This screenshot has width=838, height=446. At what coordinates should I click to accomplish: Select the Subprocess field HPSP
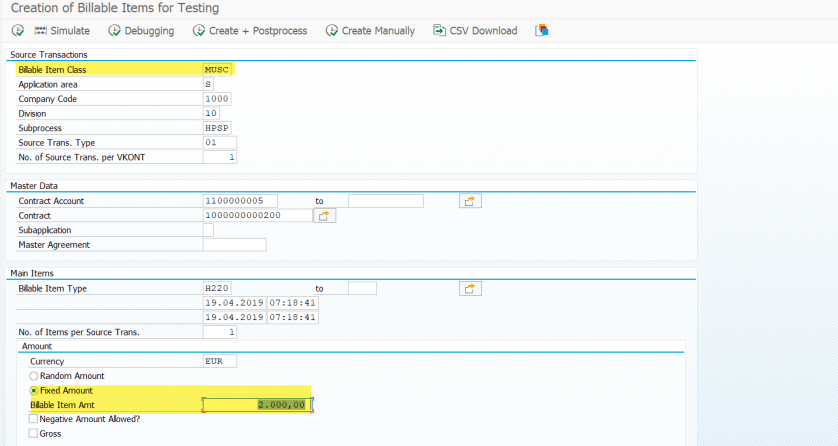[217, 128]
